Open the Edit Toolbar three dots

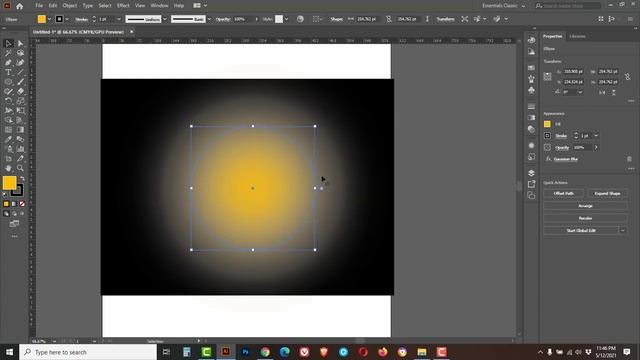[x=14, y=236]
